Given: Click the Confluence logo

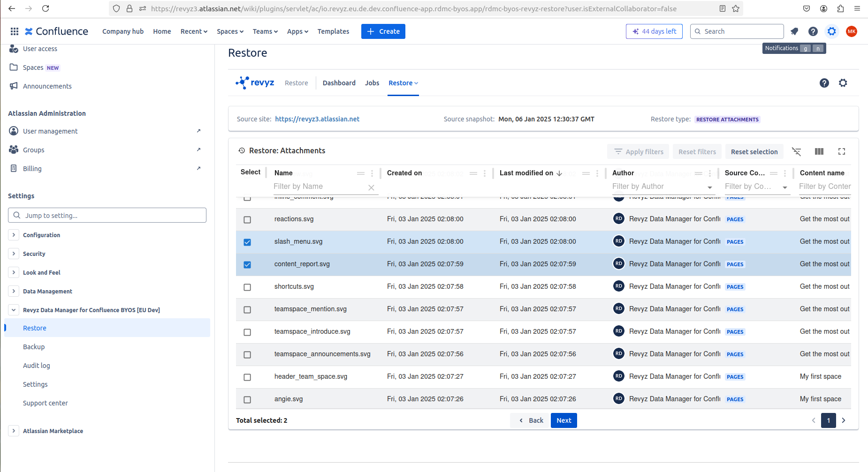Looking at the screenshot, I should (x=56, y=31).
